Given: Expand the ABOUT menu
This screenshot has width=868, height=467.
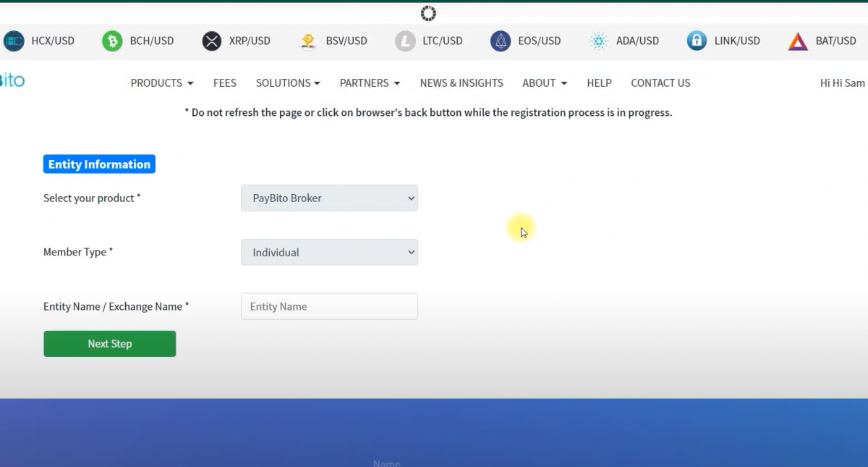Looking at the screenshot, I should [545, 83].
